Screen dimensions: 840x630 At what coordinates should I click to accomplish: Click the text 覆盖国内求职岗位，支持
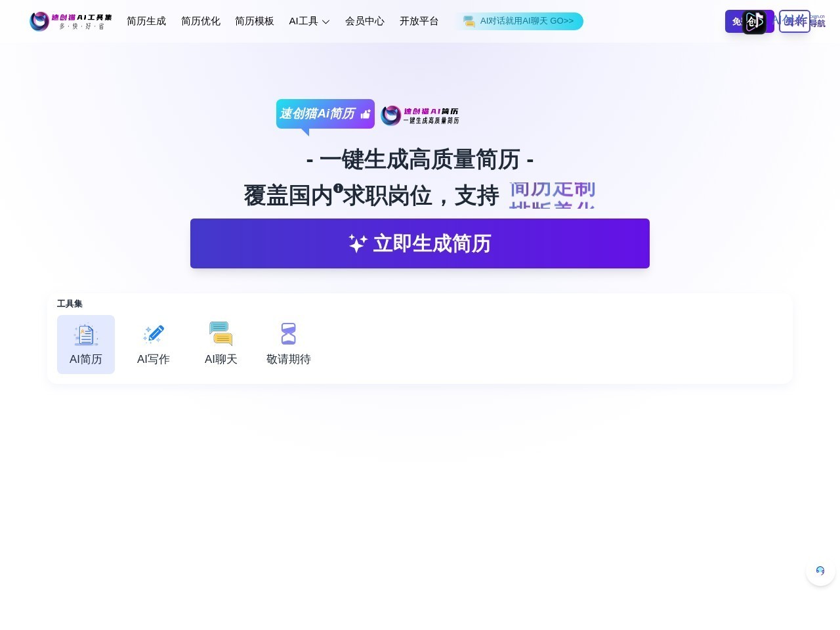[371, 196]
